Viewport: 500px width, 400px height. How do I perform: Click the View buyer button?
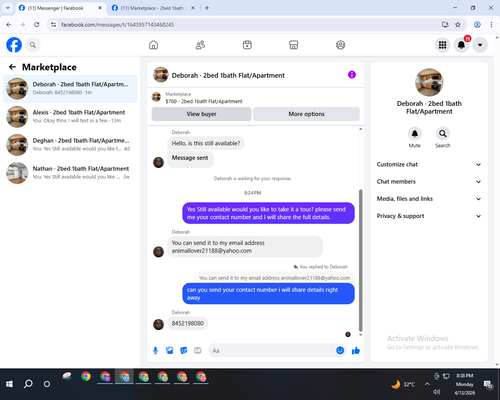pos(201,114)
